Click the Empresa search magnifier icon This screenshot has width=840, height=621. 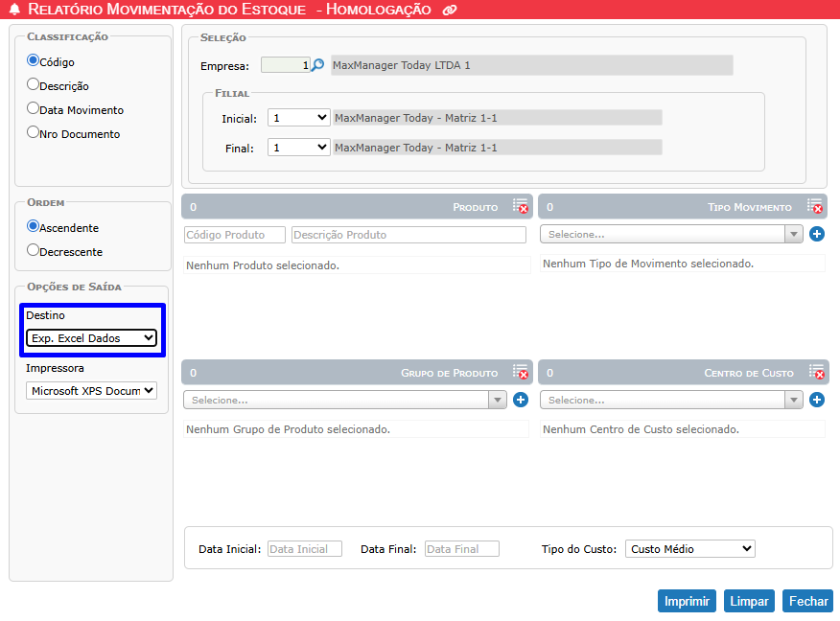click(x=318, y=65)
